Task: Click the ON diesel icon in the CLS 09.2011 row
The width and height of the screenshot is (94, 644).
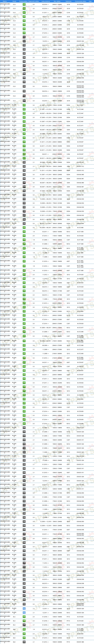Action: 24,62
